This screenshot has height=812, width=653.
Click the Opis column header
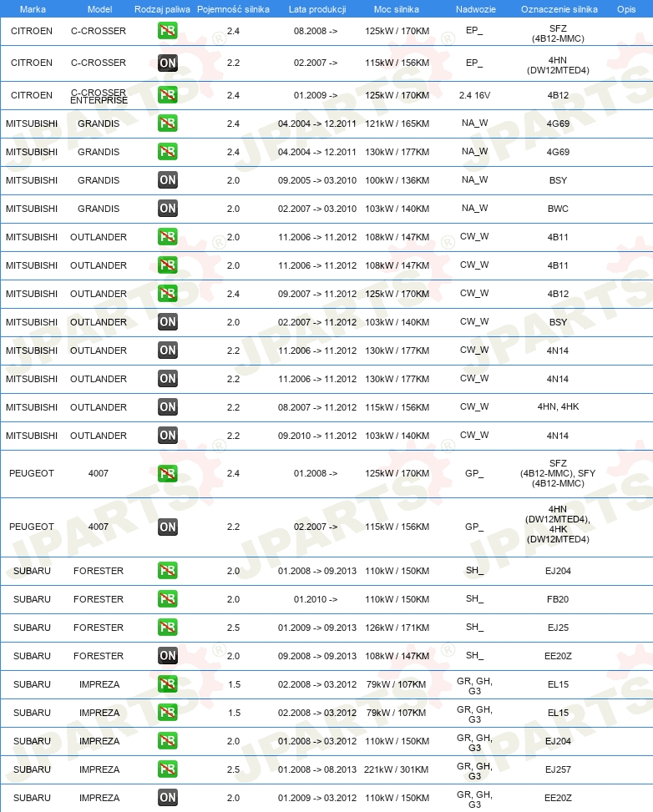626,9
